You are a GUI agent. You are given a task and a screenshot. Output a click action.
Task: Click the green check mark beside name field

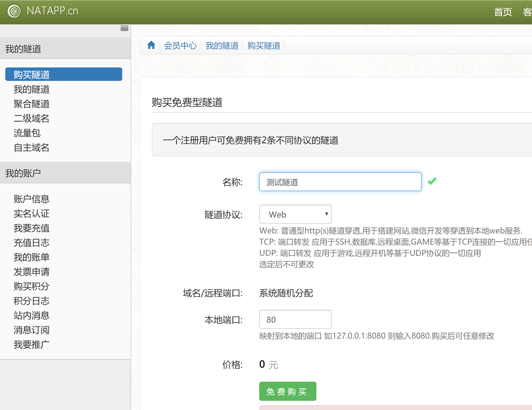pos(432,181)
